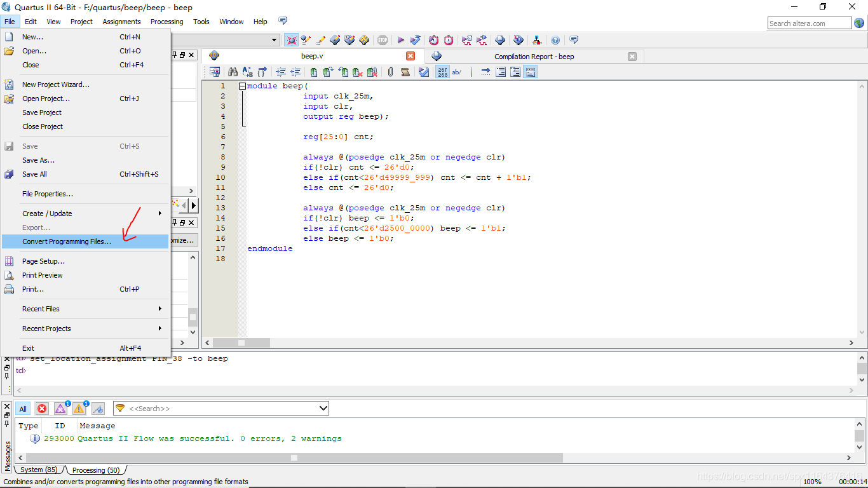This screenshot has width=868, height=488.
Task: Click the Search altera.com input field
Action: point(809,24)
